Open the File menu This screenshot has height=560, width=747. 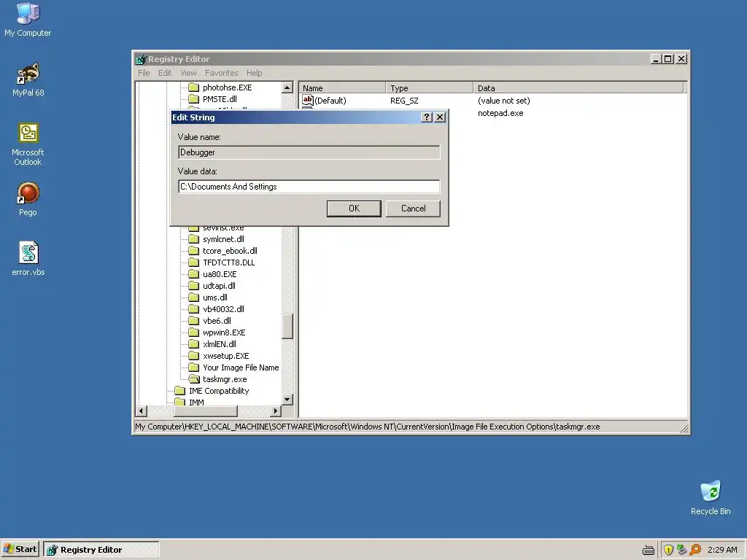[144, 73]
